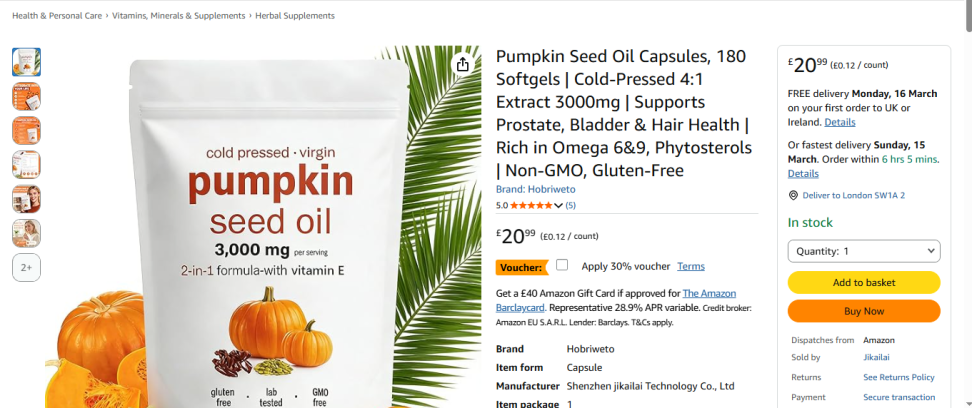This screenshot has width=972, height=408.
Task: Select the first product thumbnail
Action: (x=26, y=62)
